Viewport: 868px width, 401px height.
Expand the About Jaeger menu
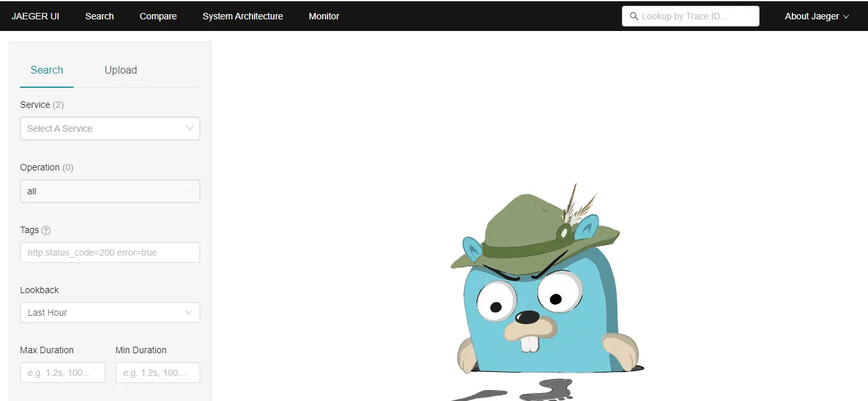tap(816, 16)
